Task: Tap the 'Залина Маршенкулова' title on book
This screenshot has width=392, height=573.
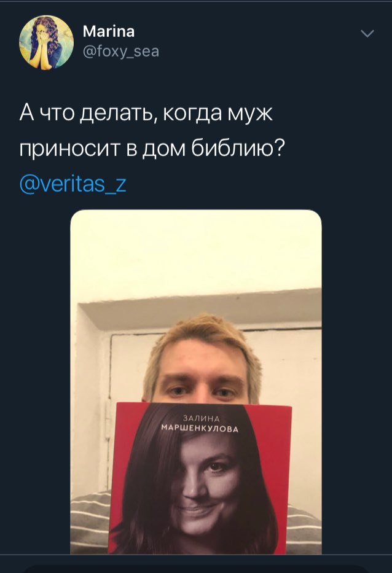Action: point(200,424)
